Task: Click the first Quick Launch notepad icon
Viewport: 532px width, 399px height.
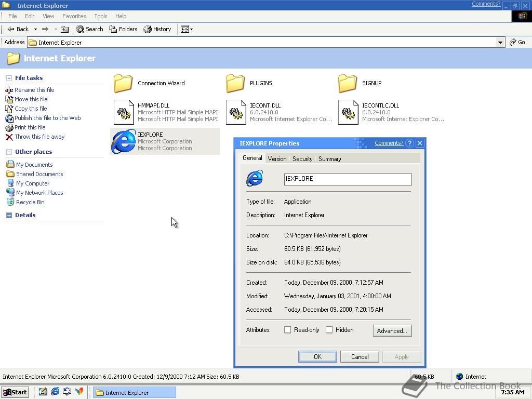Action: pos(43,392)
